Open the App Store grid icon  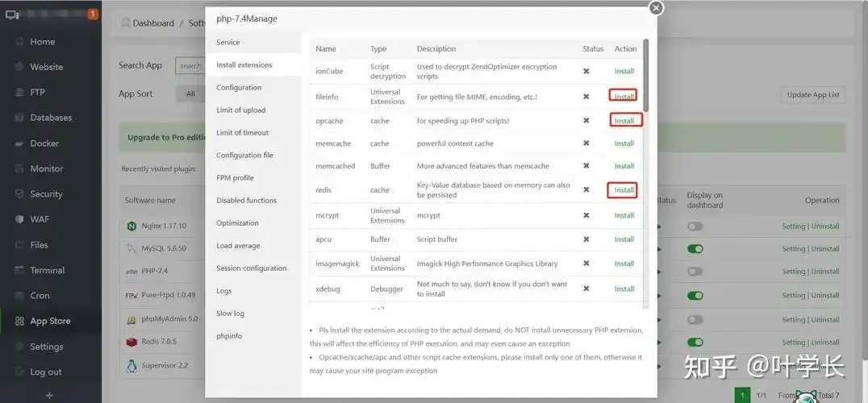19,321
